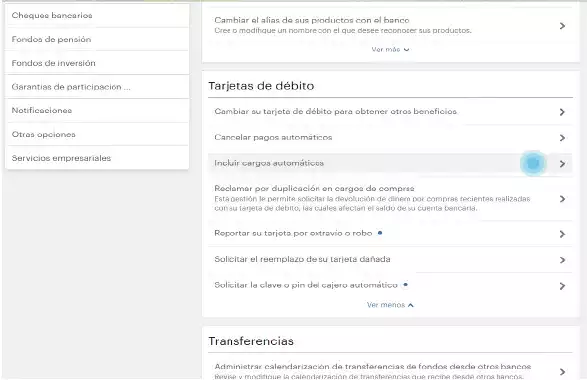Viewport: 587px width, 380px height.
Task: Click blue dot next to Solicitar la clave o pin
Action: (405, 285)
